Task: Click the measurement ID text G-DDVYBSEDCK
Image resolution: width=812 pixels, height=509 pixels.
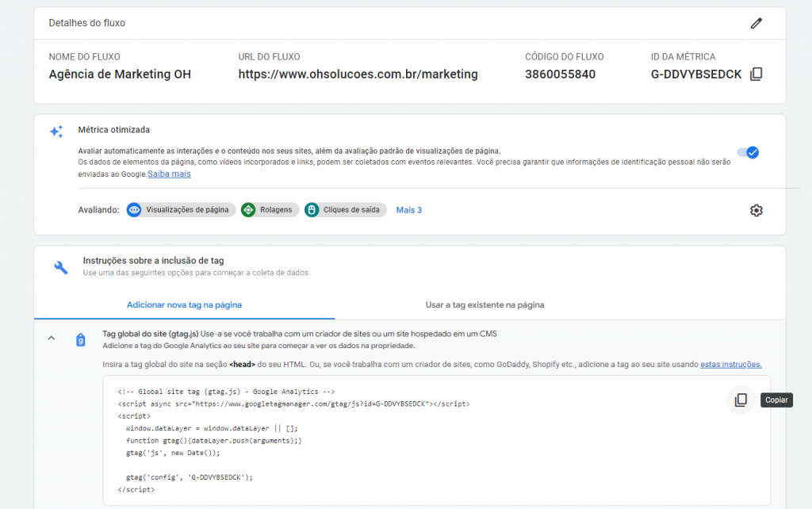Action: [x=696, y=75]
